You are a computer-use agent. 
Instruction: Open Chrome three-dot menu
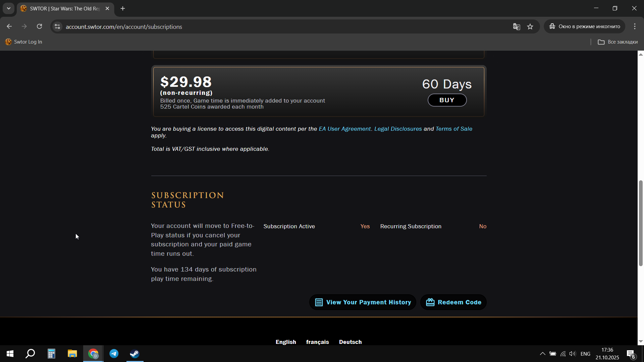635,26
